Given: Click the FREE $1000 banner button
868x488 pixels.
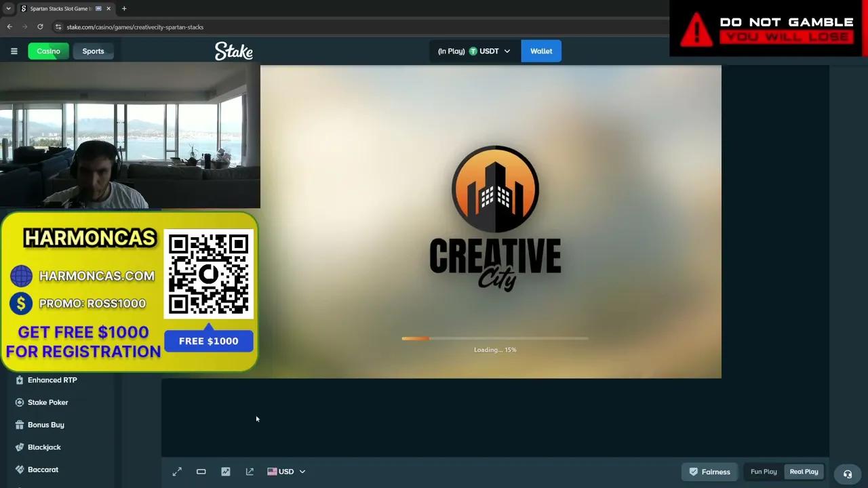Looking at the screenshot, I should 209,341.
